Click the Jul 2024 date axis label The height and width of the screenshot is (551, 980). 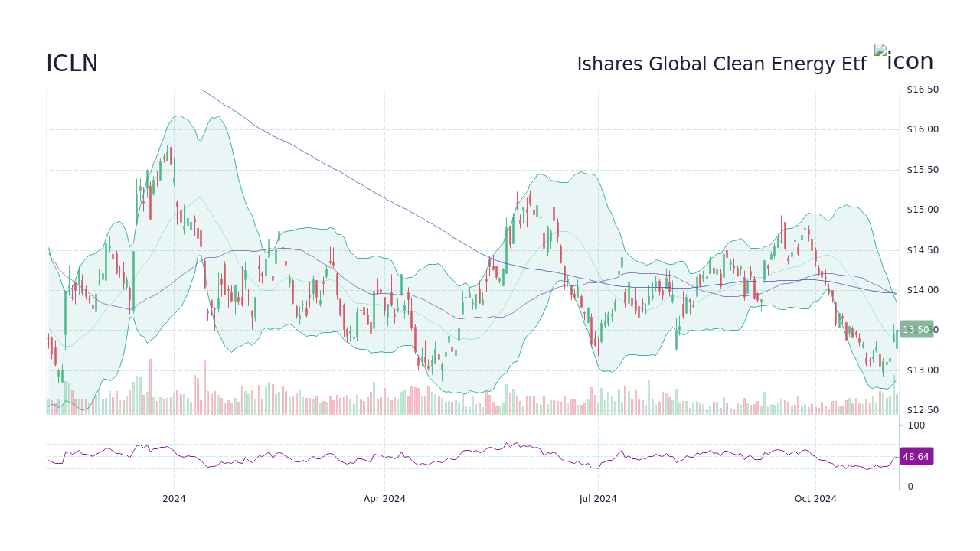[598, 499]
